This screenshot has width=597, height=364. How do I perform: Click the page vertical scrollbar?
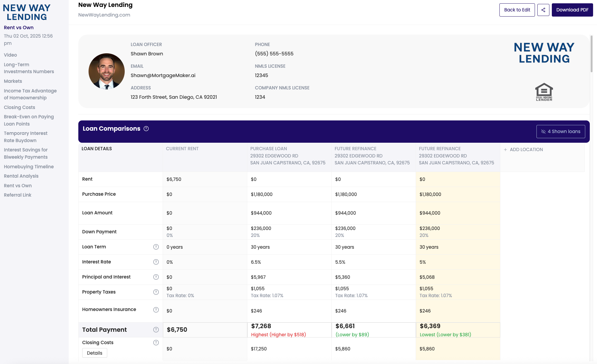coord(591,54)
